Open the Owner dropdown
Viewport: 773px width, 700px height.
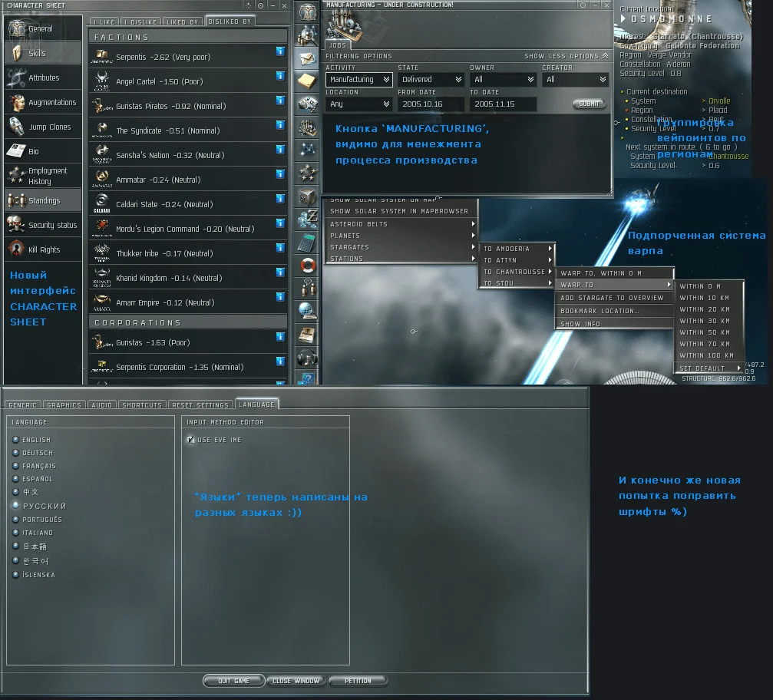[503, 79]
